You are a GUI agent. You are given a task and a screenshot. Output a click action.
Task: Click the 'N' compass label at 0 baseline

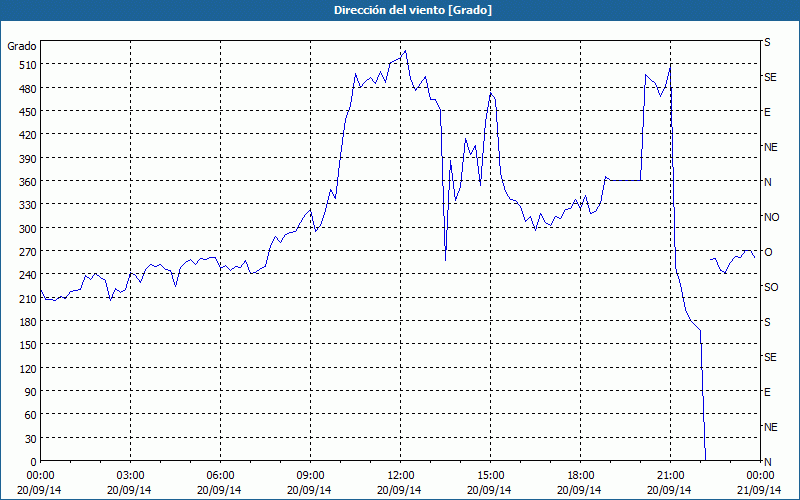click(767, 462)
